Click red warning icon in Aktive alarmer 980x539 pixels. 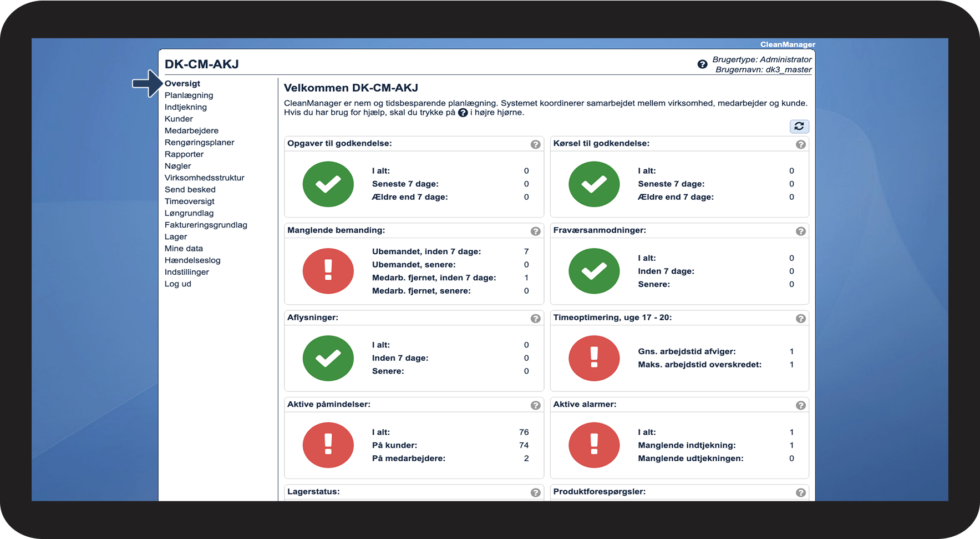[594, 445]
